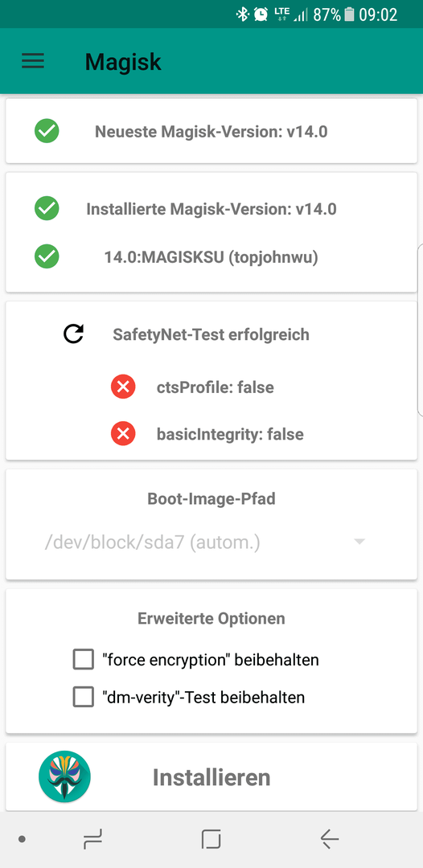Tap the Magisk mask logo icon
Viewport: 423px width, 868px height.
click(65, 776)
